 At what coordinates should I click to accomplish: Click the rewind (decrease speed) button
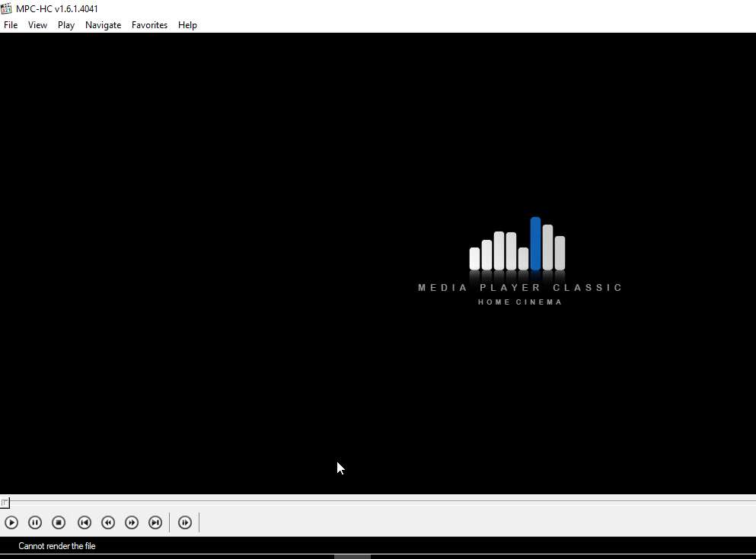(108, 522)
